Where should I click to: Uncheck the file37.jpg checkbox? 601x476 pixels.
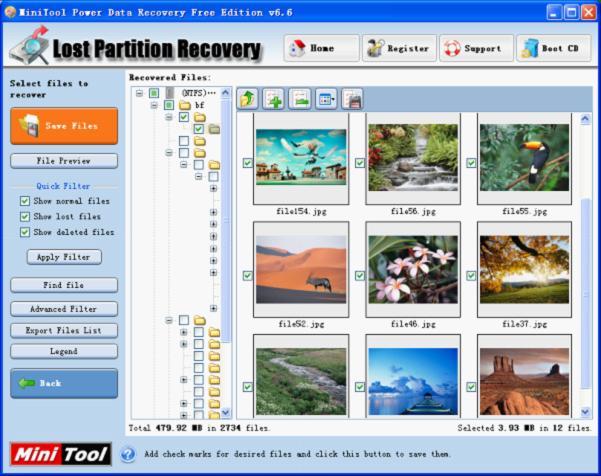(x=471, y=276)
